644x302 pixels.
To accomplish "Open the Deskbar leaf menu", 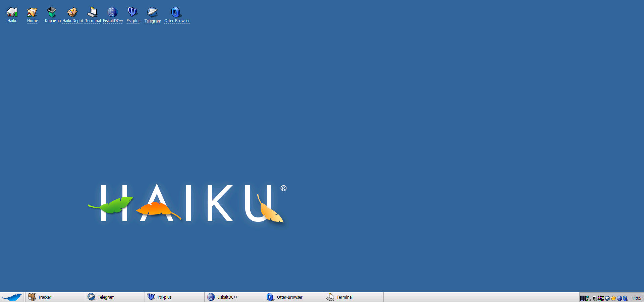I will (12, 297).
